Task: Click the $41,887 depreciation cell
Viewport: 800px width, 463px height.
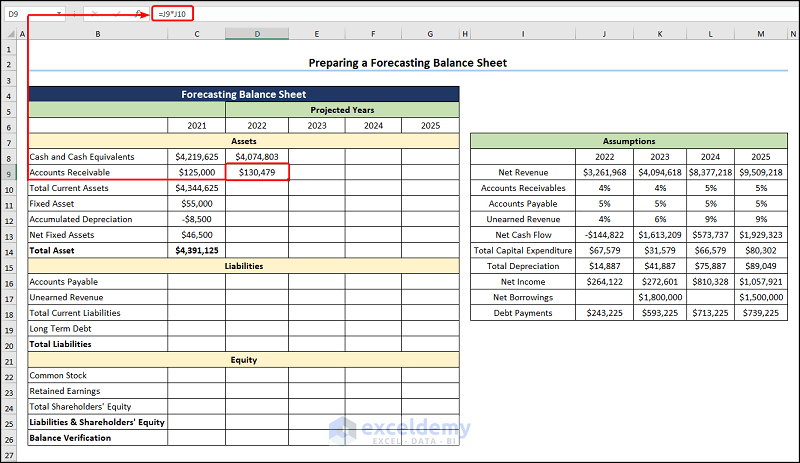Action: click(x=660, y=266)
